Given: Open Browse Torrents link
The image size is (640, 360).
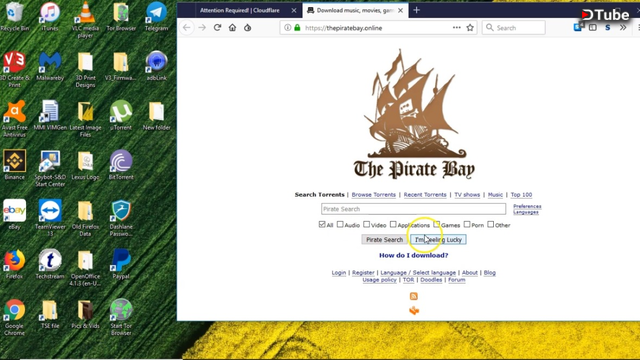Looking at the screenshot, I should pyautogui.click(x=373, y=195).
